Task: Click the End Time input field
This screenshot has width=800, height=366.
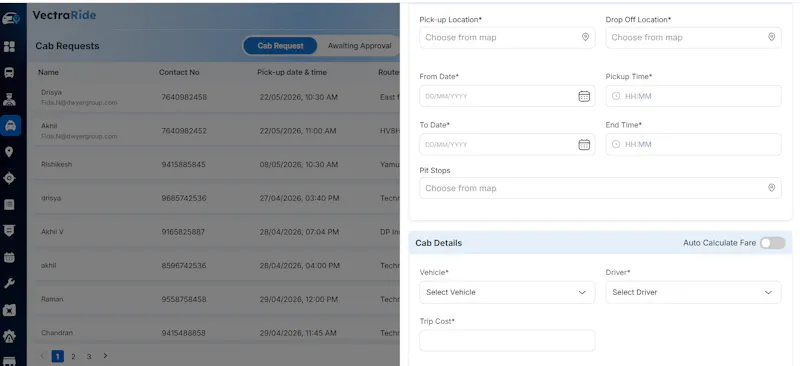Action: click(693, 144)
